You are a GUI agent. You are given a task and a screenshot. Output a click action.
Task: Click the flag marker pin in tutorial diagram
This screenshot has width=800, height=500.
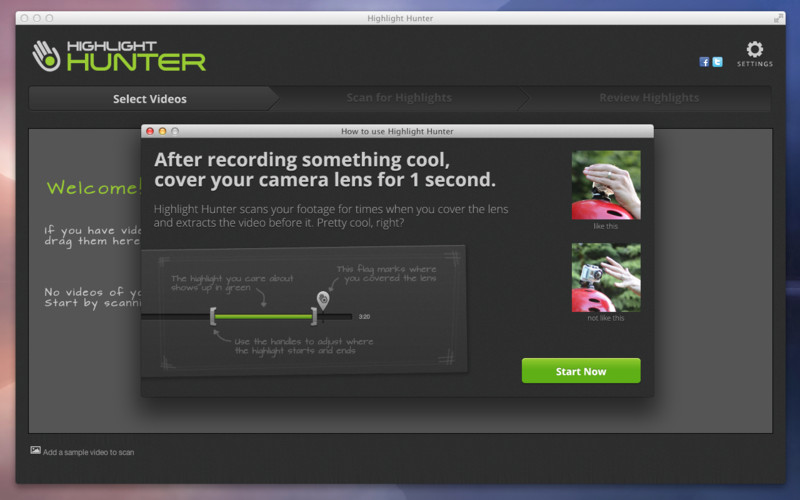pyautogui.click(x=323, y=300)
